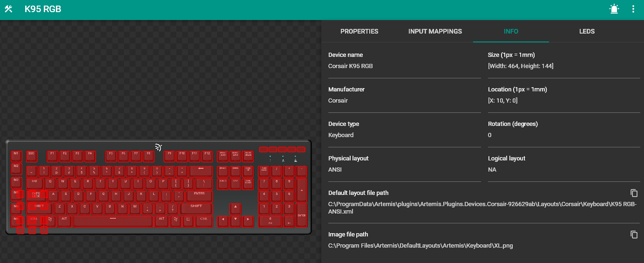Image resolution: width=644 pixels, height=263 pixels.
Task: Select the Y key LED
Action: click(113, 184)
